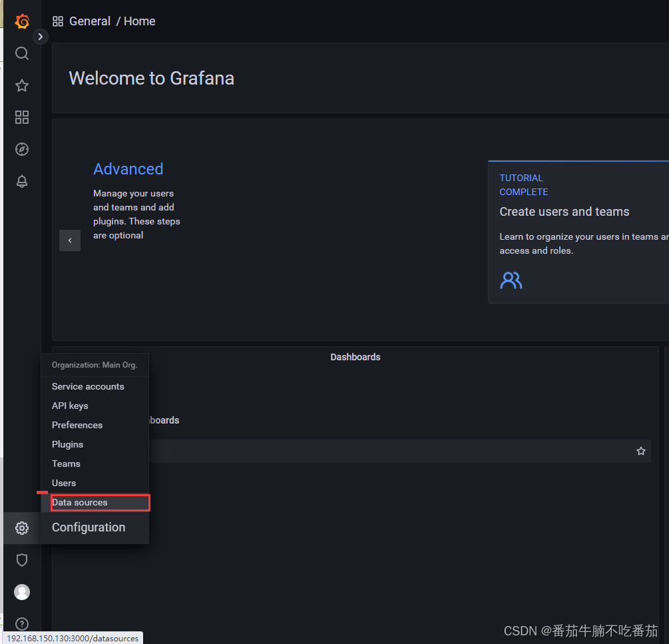
Task: Open the Help question mark icon
Action: (22, 624)
